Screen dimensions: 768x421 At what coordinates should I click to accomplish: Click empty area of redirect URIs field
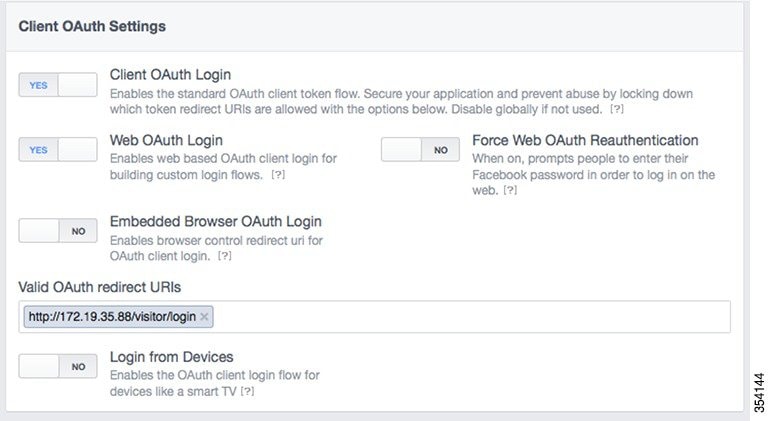(x=470, y=317)
